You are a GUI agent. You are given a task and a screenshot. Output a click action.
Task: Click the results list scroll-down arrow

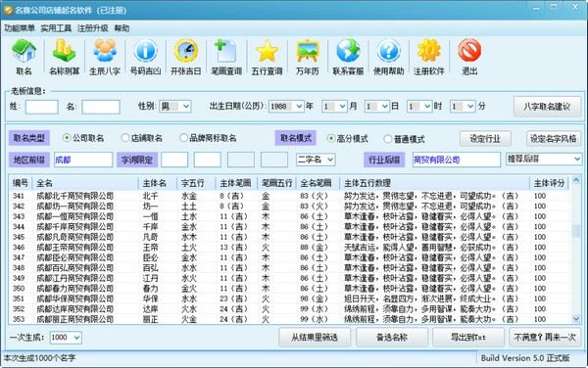click(576, 319)
